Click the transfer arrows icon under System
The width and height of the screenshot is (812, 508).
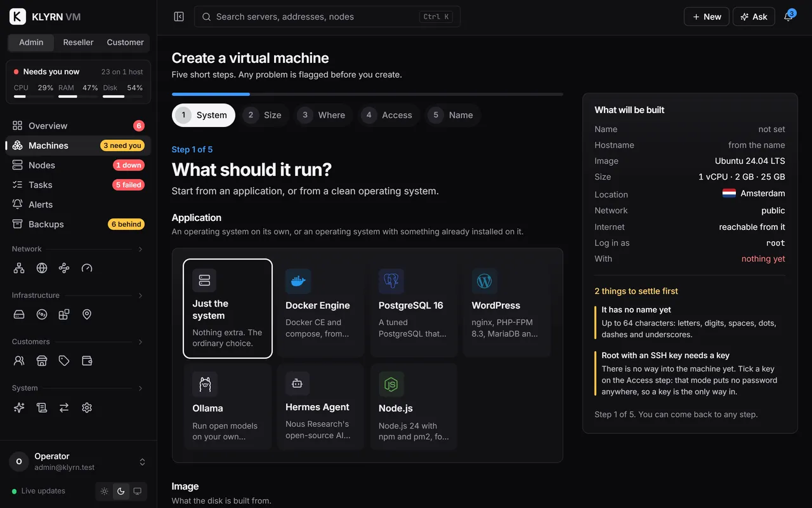[x=64, y=408]
